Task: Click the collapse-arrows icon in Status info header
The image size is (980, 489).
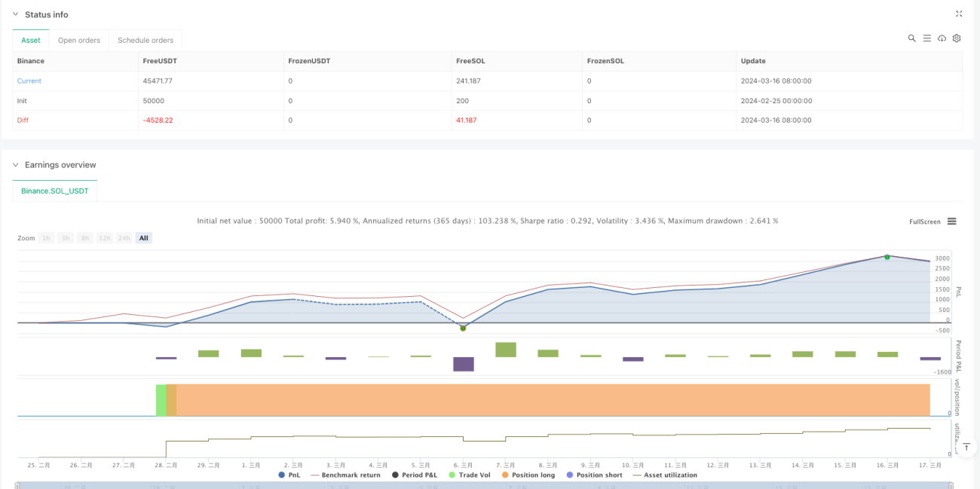Action: 959,14
